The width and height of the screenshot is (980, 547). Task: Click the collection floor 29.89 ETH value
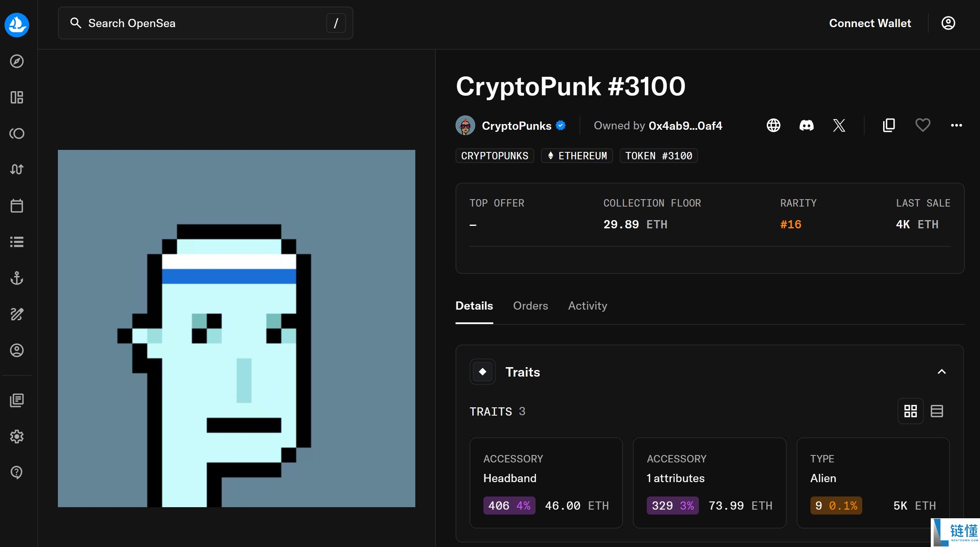point(635,224)
